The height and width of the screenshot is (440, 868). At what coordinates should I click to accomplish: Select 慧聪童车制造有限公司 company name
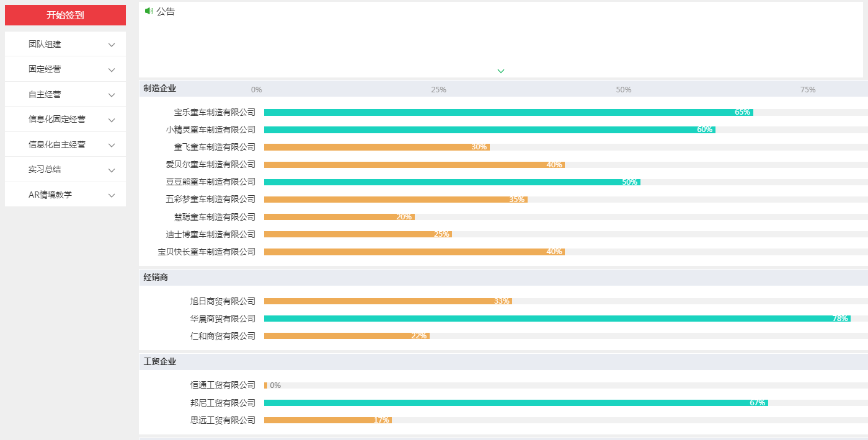pyautogui.click(x=215, y=217)
